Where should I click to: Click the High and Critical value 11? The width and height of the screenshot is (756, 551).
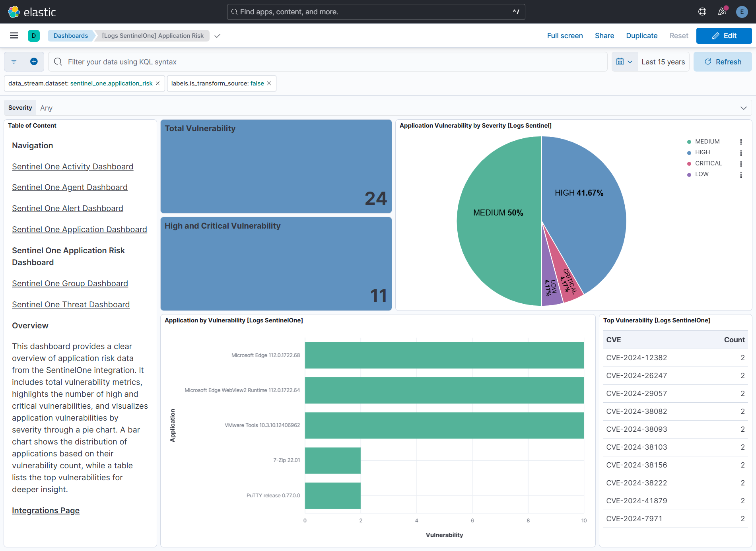click(378, 296)
